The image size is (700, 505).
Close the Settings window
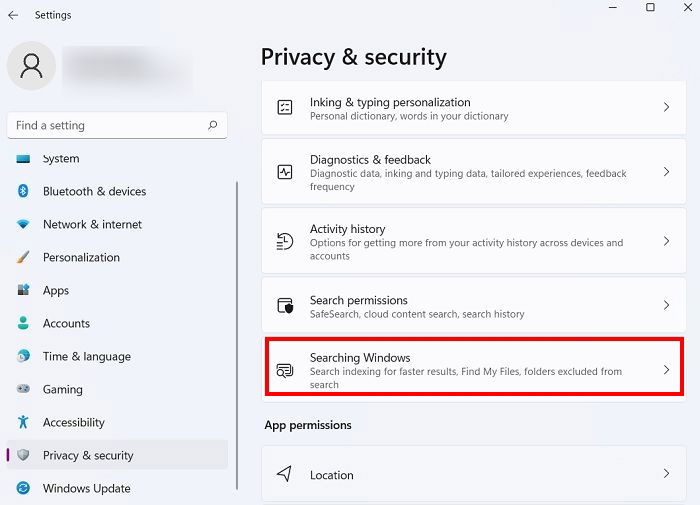coord(688,7)
